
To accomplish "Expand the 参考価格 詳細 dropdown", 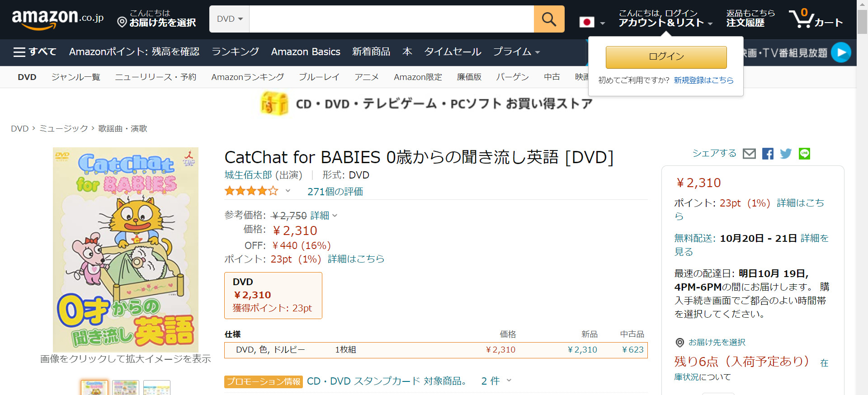I will coord(324,216).
